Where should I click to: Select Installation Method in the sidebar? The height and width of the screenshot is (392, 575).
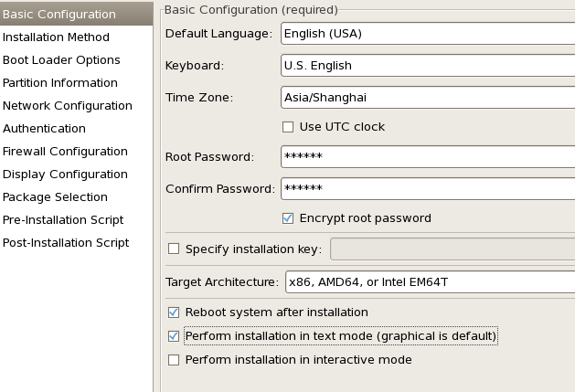(x=76, y=37)
